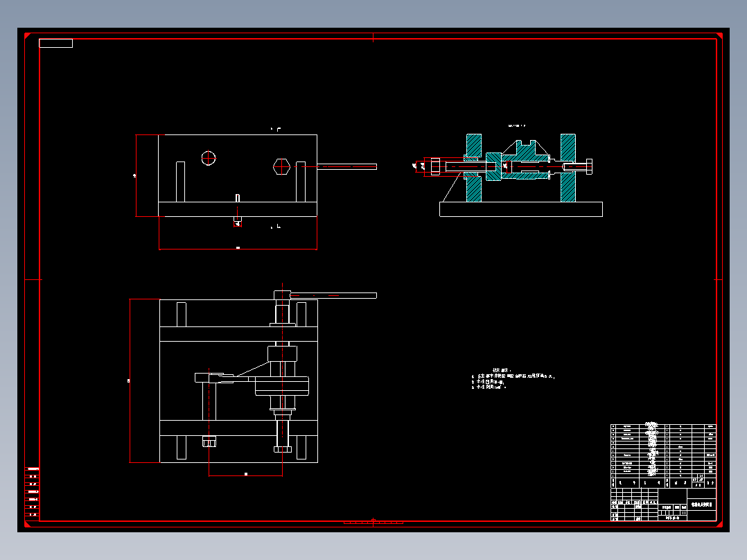Click the circle with crosshair in top-left view

[x=208, y=158]
